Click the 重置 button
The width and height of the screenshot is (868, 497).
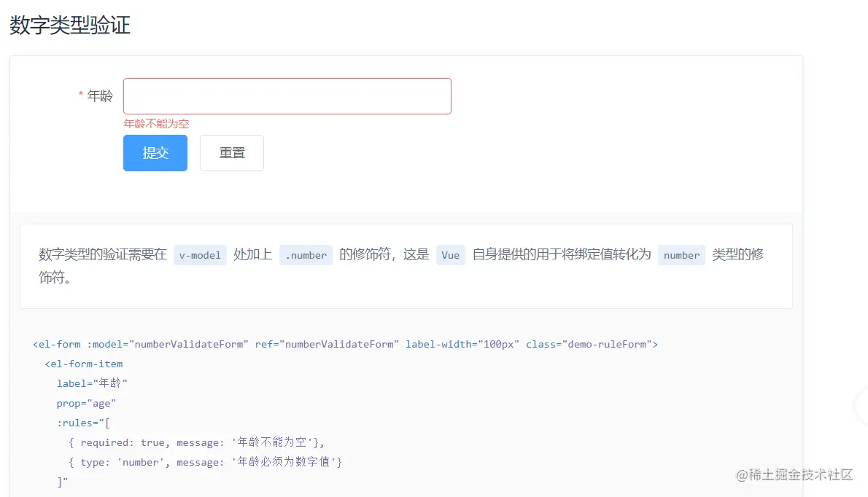pyautogui.click(x=231, y=153)
